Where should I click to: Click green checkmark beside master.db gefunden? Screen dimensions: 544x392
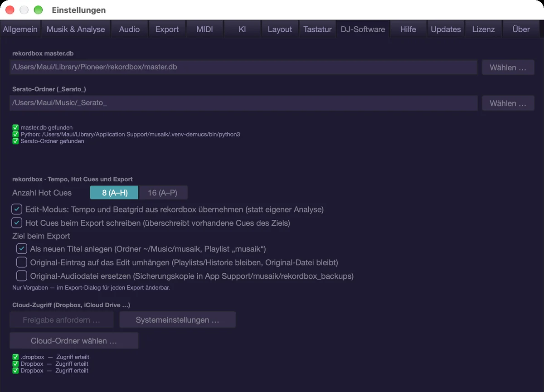15,128
